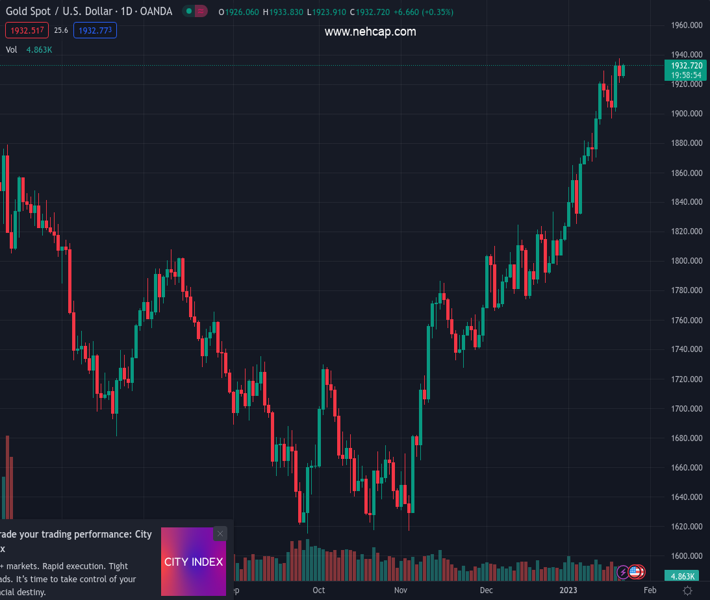The height and width of the screenshot is (600, 710).
Task: Click the 1960.000 level on price scale
Action: click(x=686, y=25)
